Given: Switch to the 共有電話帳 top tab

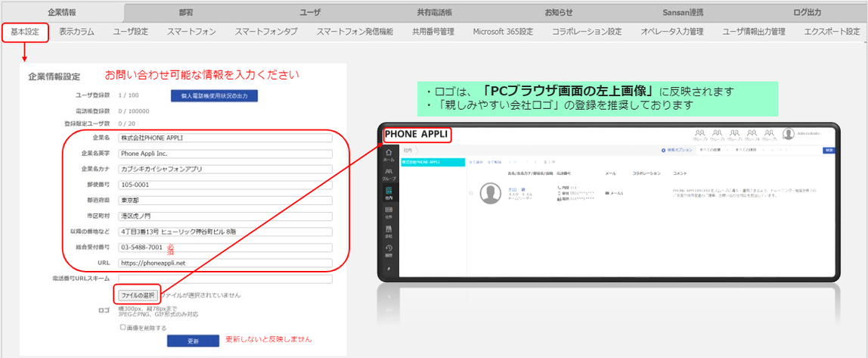Looking at the screenshot, I should click(x=434, y=12).
